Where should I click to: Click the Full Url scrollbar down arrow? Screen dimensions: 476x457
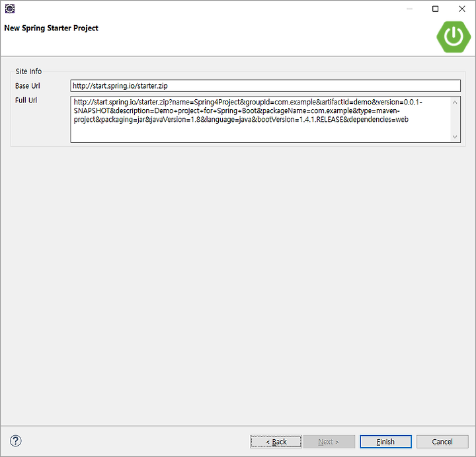tap(455, 137)
